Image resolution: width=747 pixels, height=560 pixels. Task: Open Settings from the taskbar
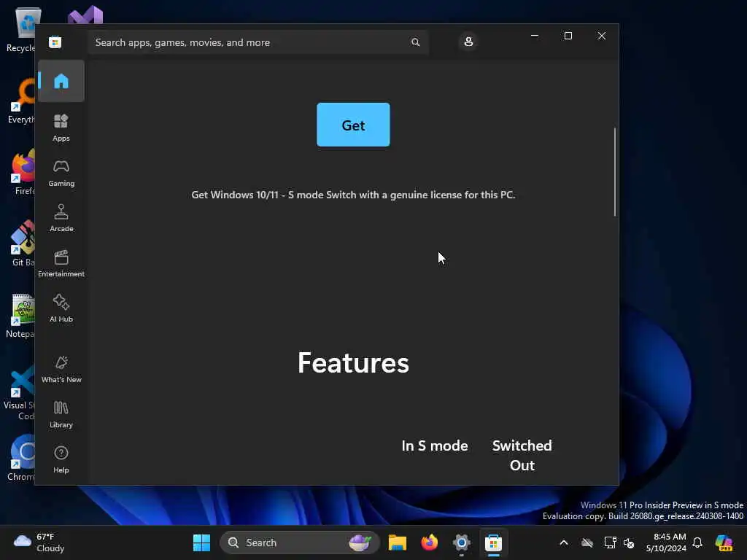coord(461,542)
